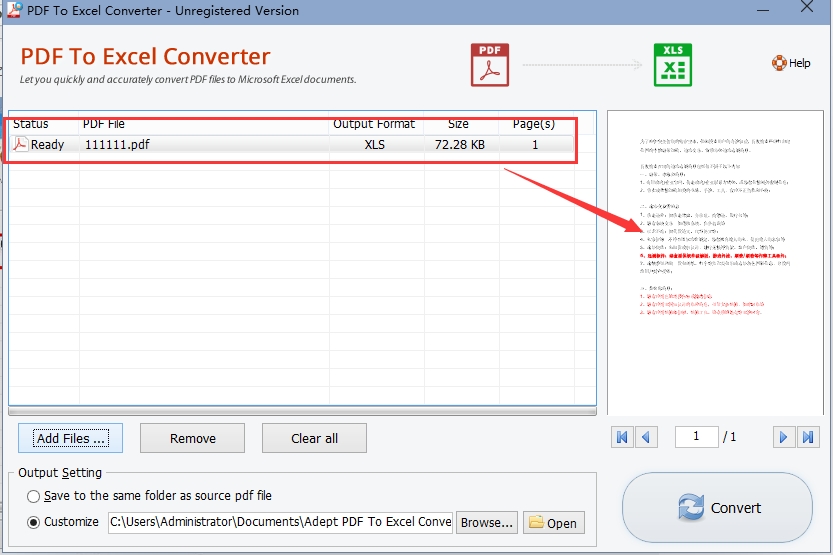Viewport: 833px width, 555px height.
Task: Click the Remove button
Action: (192, 438)
